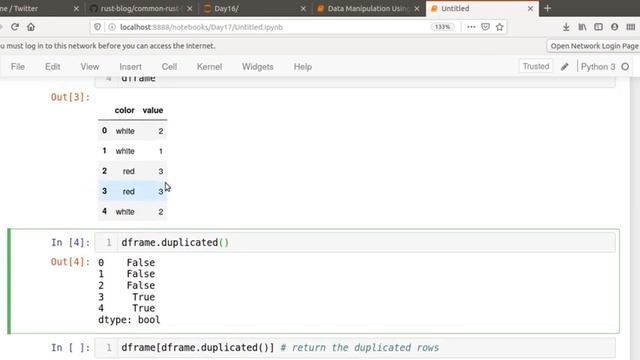Image resolution: width=640 pixels, height=360 pixels.
Task: Click the row 0 white cell
Action: coord(125,131)
